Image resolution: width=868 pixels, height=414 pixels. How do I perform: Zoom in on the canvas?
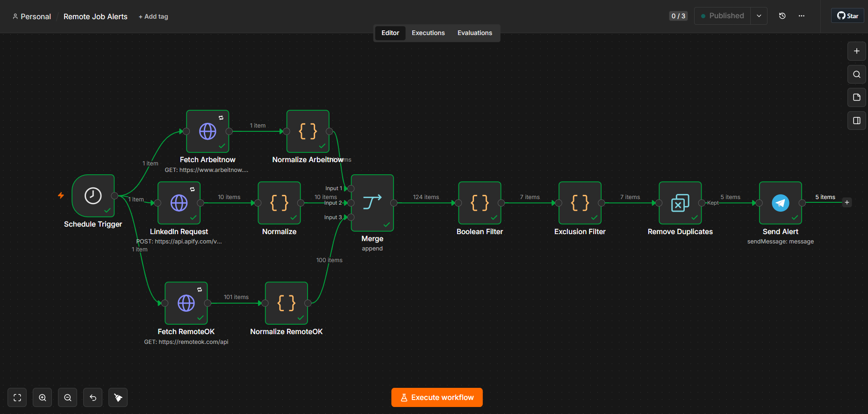(43, 398)
